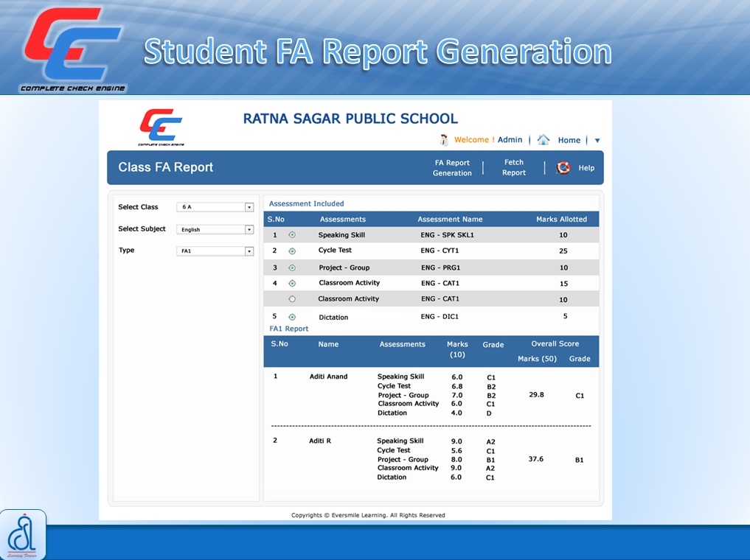Click the ENG - DIC1 cell
The width and height of the screenshot is (750, 560).
click(x=440, y=316)
